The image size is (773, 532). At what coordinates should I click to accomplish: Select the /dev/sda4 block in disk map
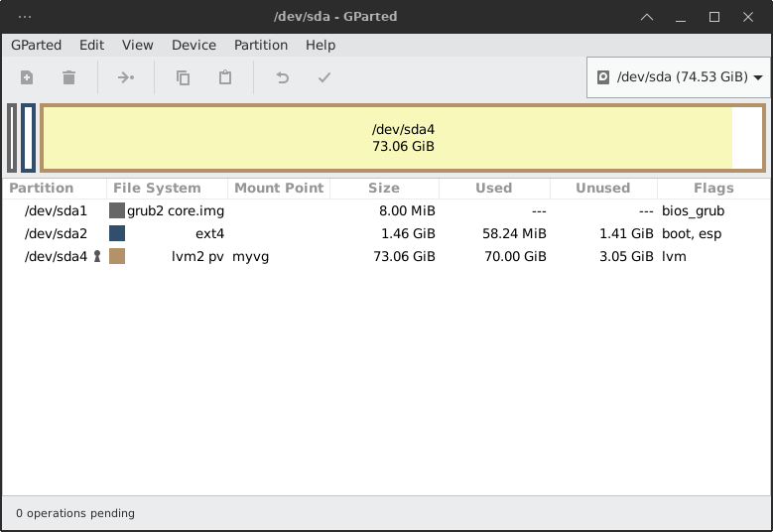[403, 138]
